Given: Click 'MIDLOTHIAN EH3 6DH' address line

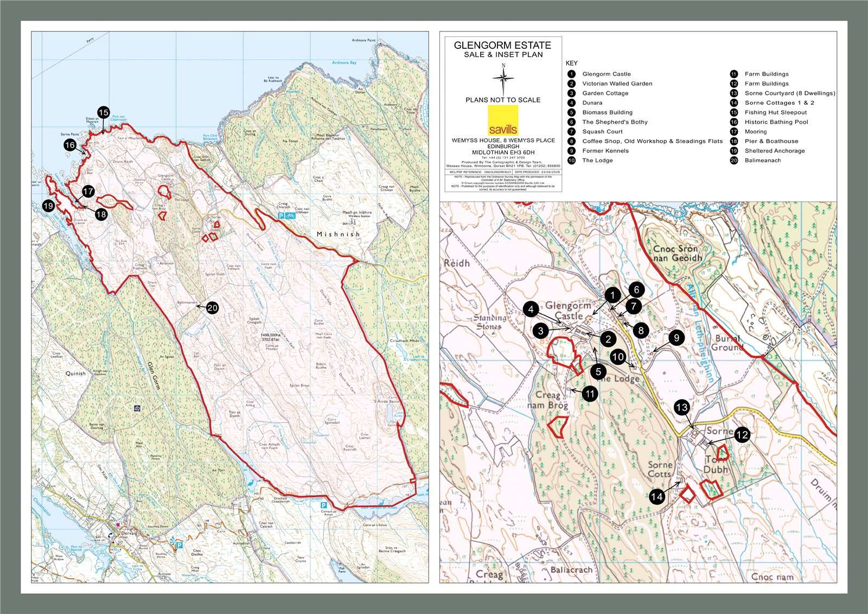Looking at the screenshot, I should 503,153.
